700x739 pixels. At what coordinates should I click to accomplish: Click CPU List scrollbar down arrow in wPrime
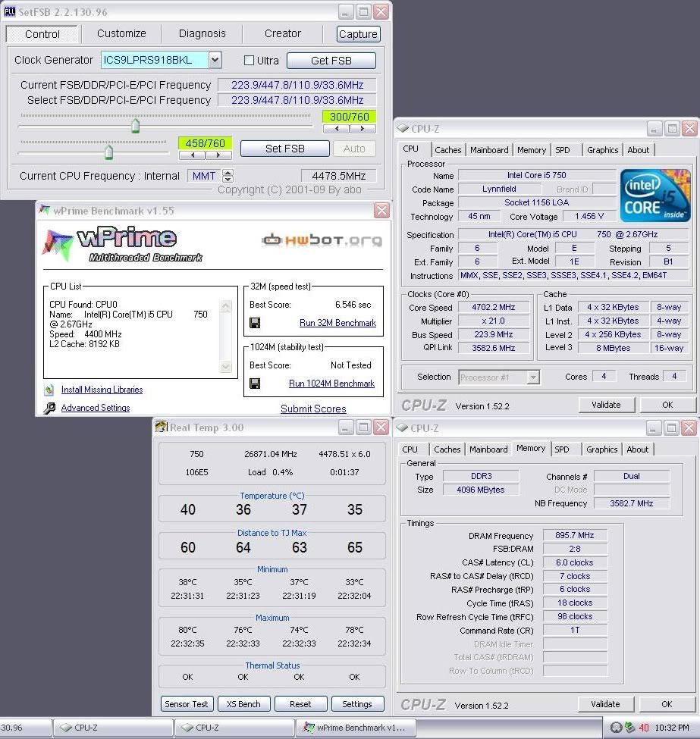pyautogui.click(x=226, y=366)
